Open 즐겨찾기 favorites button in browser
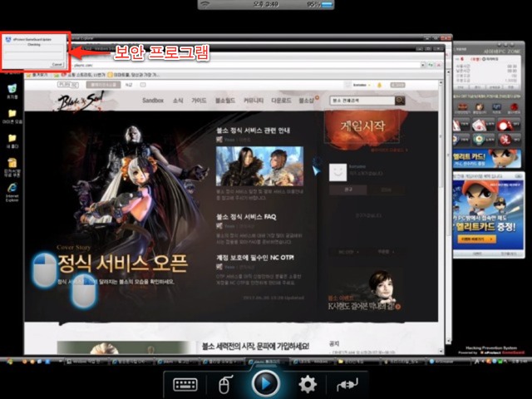The width and height of the screenshot is (532, 399). [37, 75]
